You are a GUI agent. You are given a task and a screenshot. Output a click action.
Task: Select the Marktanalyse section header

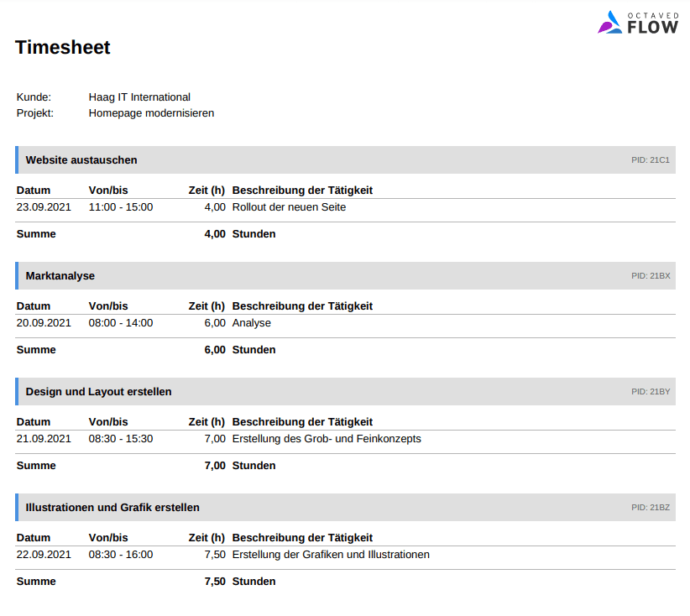[60, 276]
